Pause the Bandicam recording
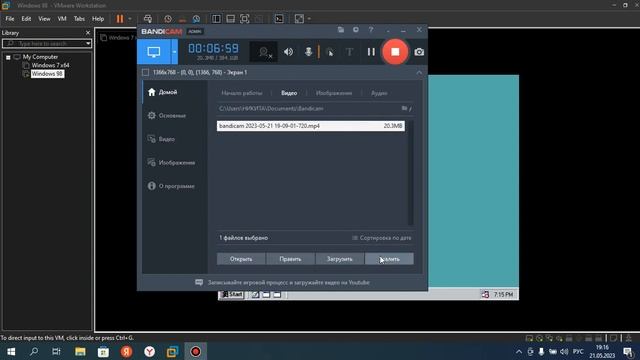Screen dimensions: 640x360 [371, 52]
